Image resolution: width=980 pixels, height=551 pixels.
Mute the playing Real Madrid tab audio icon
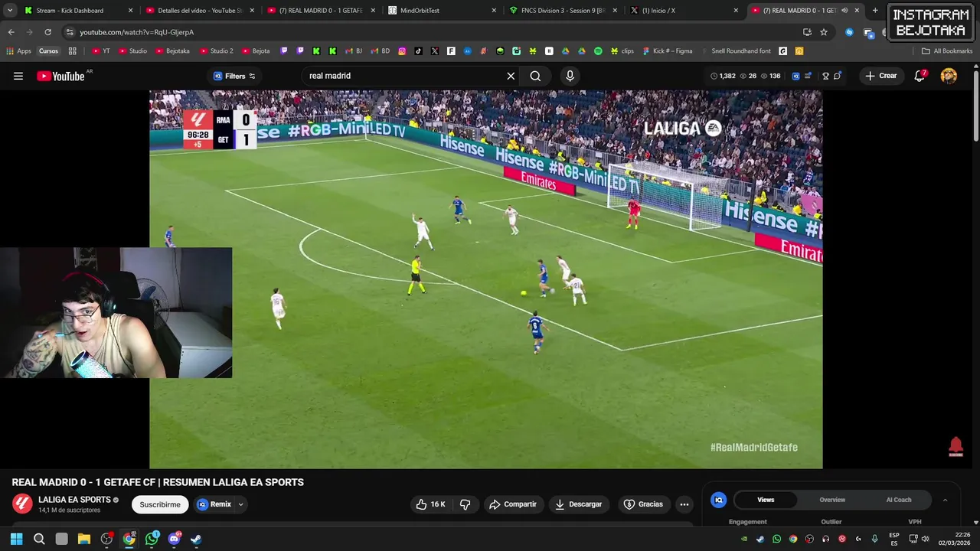(x=844, y=11)
